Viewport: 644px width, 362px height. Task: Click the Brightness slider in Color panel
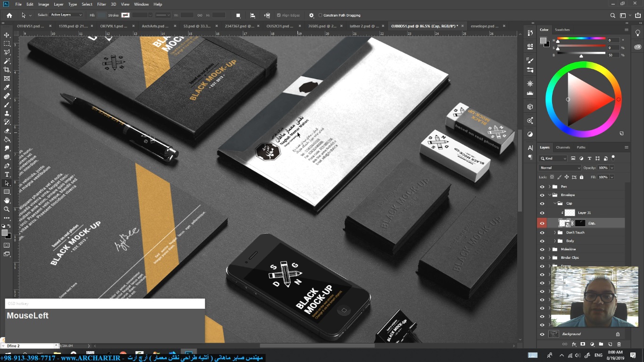(x=581, y=55)
